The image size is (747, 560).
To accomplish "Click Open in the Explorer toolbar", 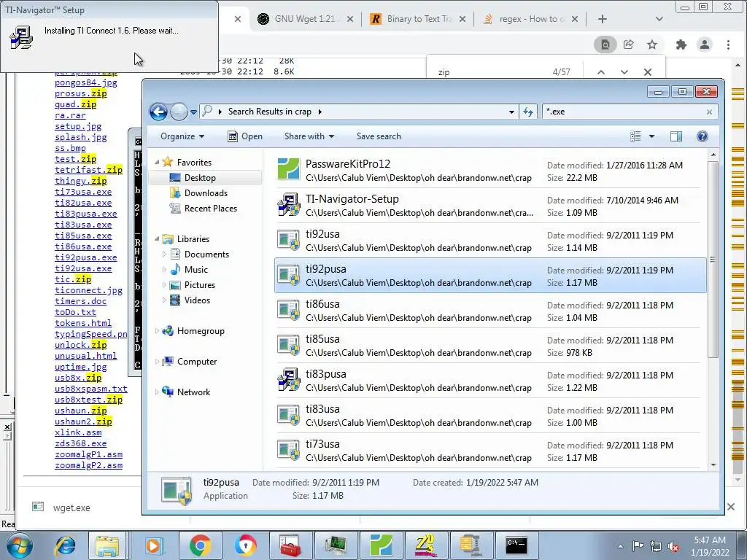I will [245, 136].
